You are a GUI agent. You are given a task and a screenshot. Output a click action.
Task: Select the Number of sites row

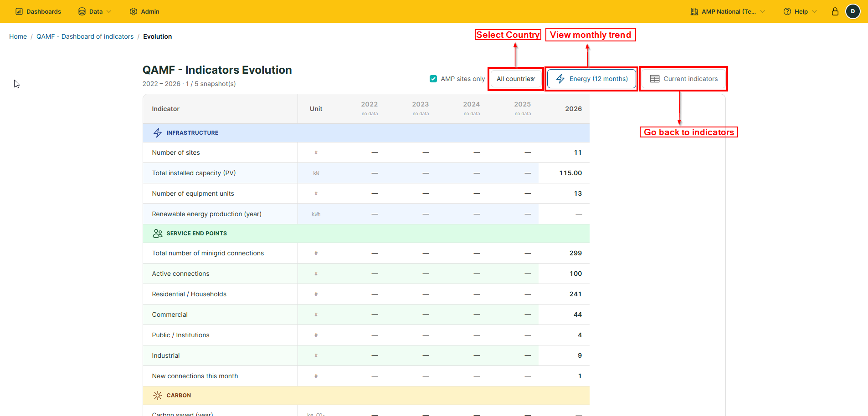click(x=366, y=152)
